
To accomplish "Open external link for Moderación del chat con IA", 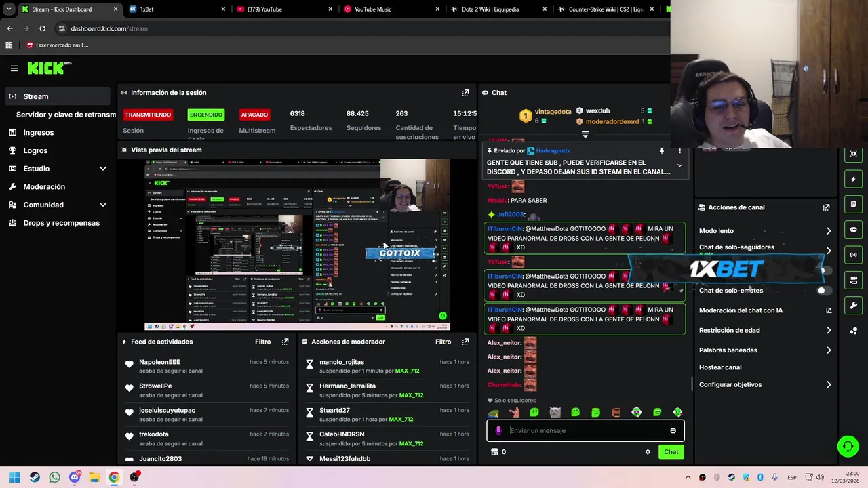I will coord(829,310).
